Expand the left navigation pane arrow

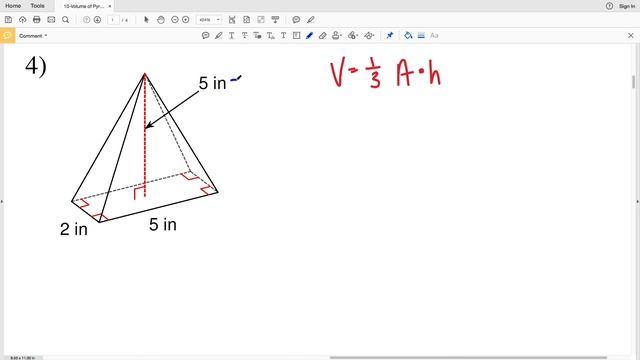tap(2, 202)
